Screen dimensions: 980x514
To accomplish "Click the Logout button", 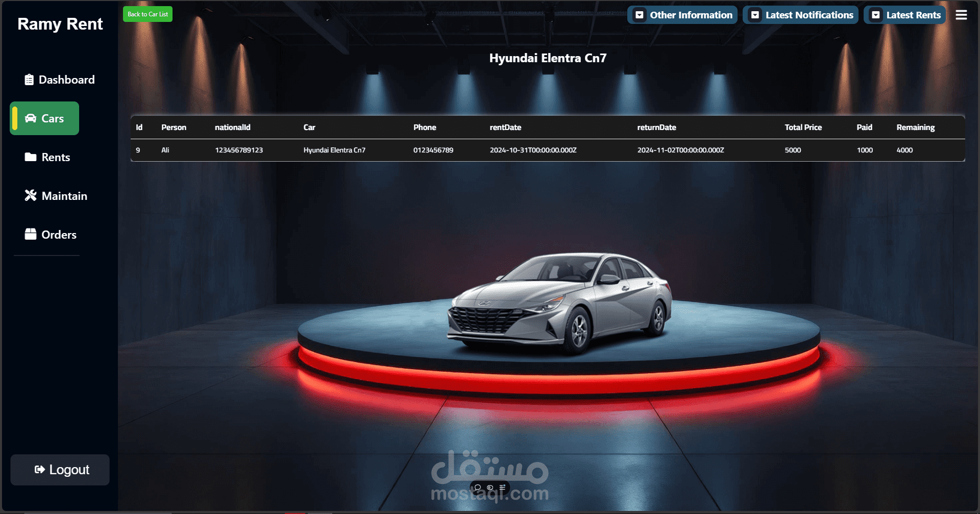I will point(60,470).
